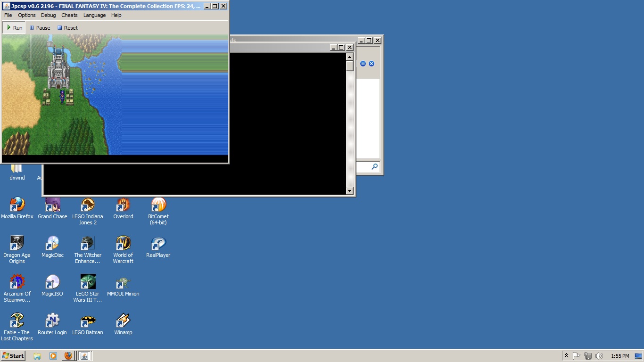Screen dimensions: 644x362
Task: Click the Run button in Jpcsp toolbar
Action: click(x=14, y=28)
